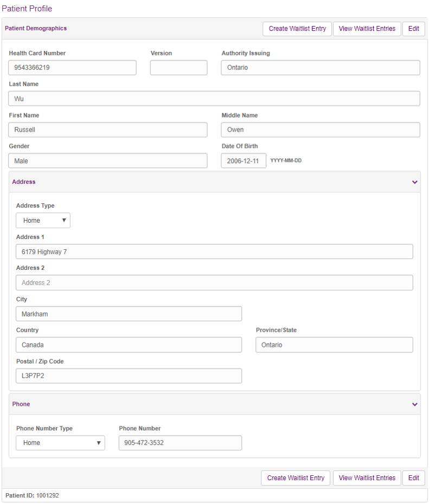Click the Date Of Birth field
This screenshot has width=430, height=504.
[x=243, y=160]
